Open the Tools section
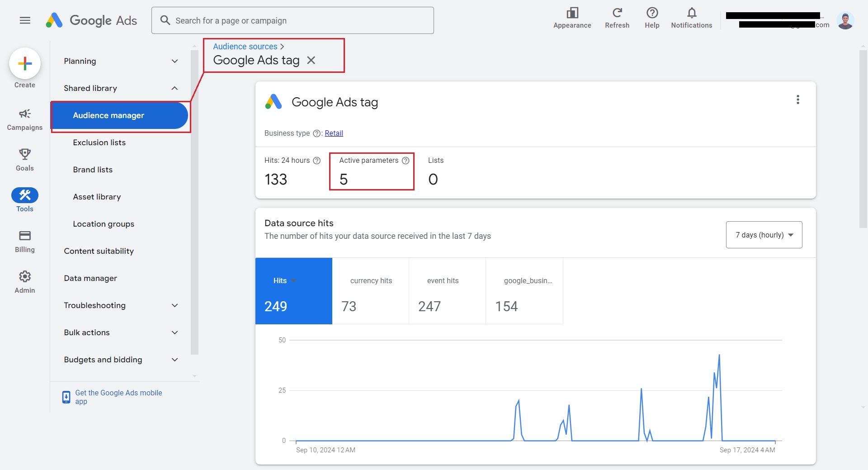The width and height of the screenshot is (868, 470). pyautogui.click(x=25, y=200)
